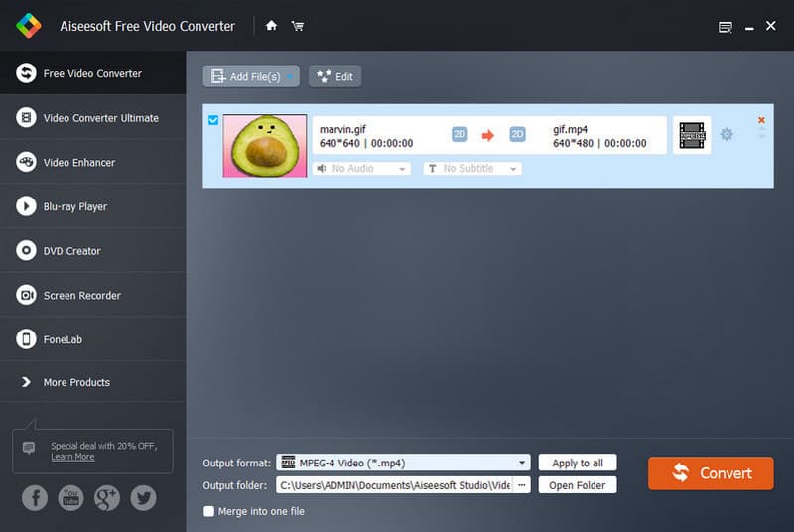Click the speech bubble deal icon
The width and height of the screenshot is (794, 532).
pyautogui.click(x=29, y=447)
